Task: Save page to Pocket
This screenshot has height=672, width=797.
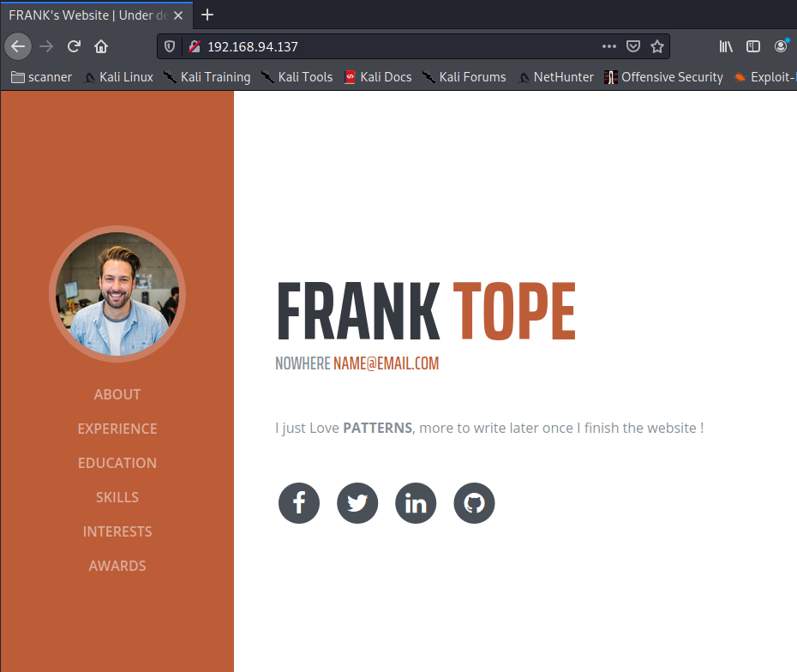Action: point(632,47)
